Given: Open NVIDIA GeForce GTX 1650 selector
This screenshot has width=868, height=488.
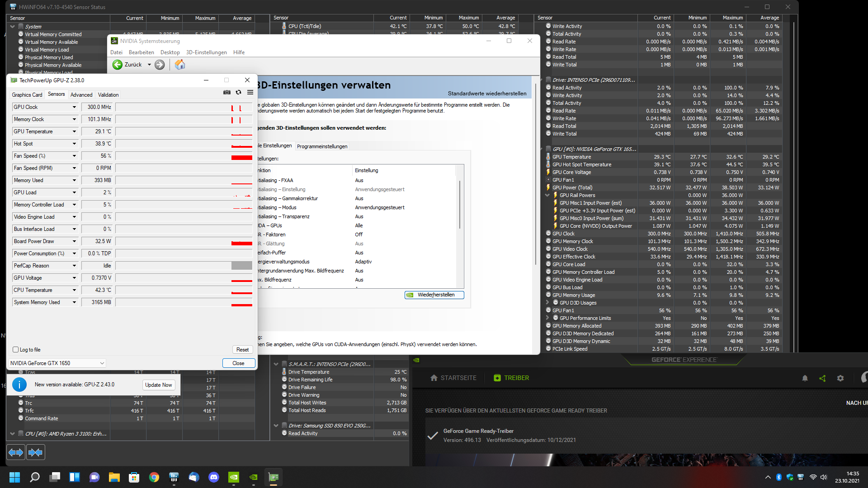Looking at the screenshot, I should [x=57, y=363].
